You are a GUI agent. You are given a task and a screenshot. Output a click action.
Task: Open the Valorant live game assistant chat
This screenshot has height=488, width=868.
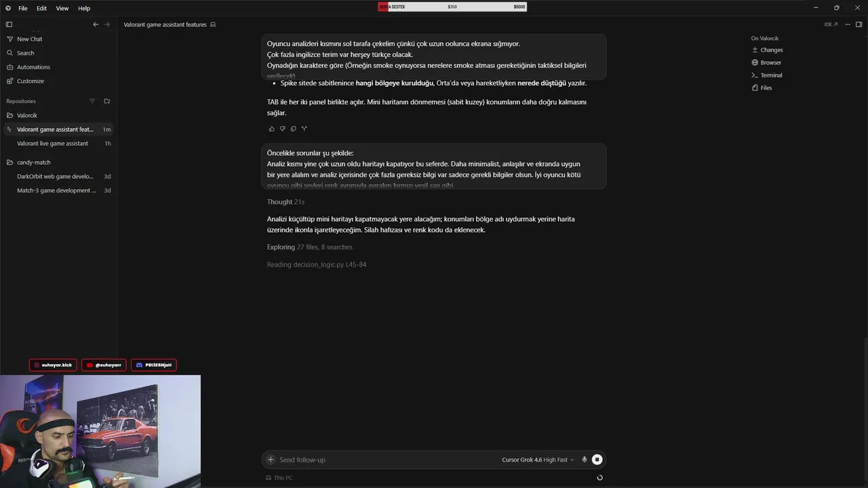click(x=58, y=144)
